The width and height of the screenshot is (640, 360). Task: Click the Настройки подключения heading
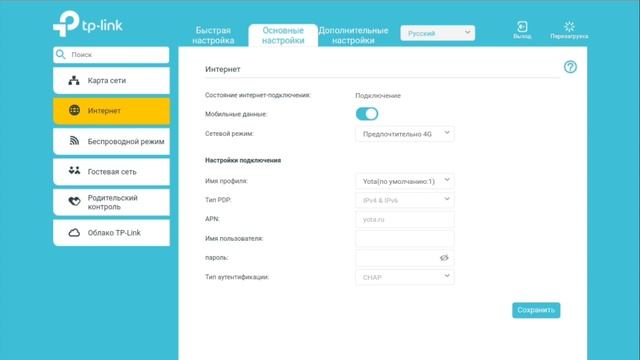[243, 160]
